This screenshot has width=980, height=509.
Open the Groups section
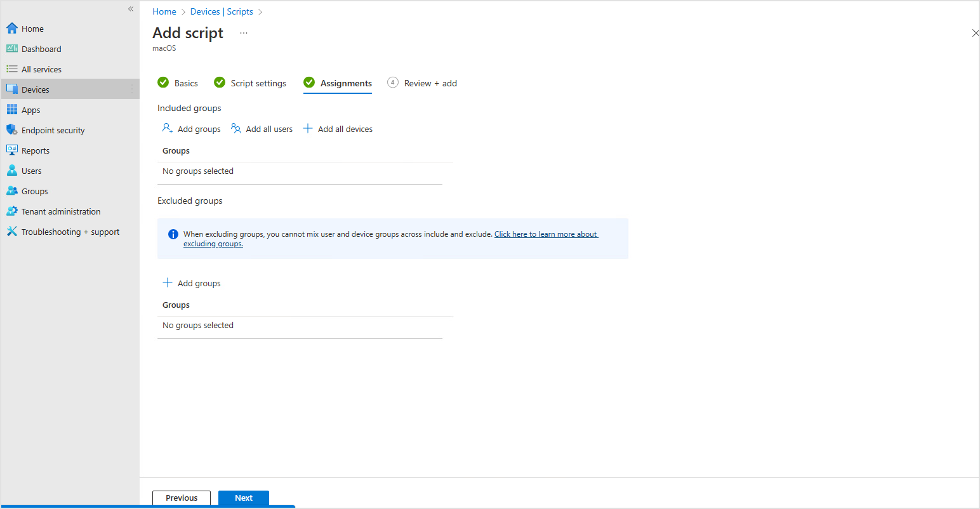pos(35,190)
